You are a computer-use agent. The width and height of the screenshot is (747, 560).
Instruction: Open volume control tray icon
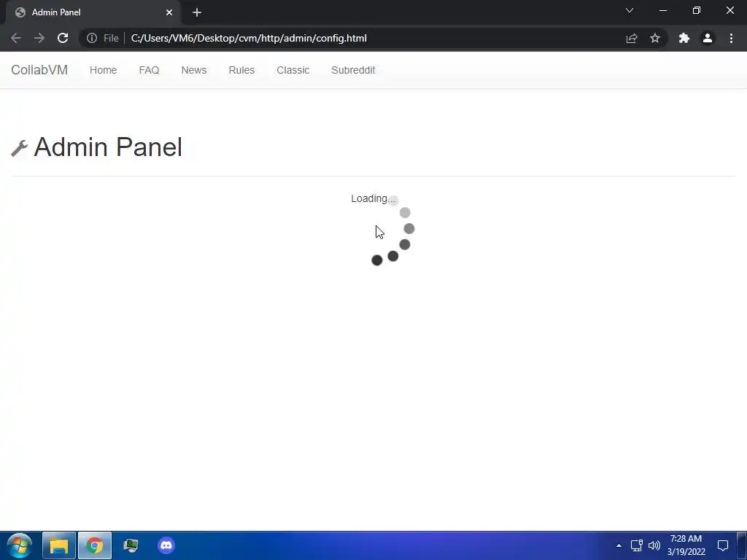[x=654, y=545]
